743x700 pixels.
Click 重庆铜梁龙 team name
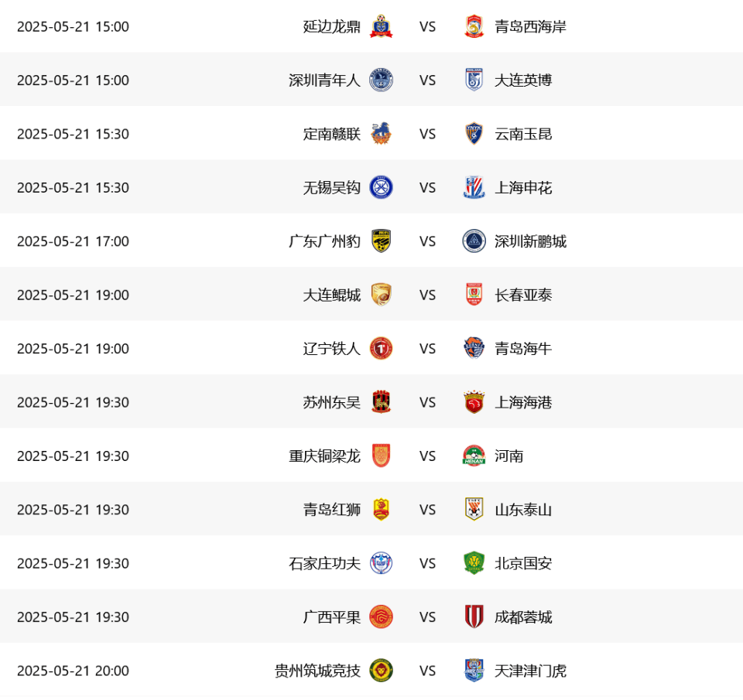(324, 456)
